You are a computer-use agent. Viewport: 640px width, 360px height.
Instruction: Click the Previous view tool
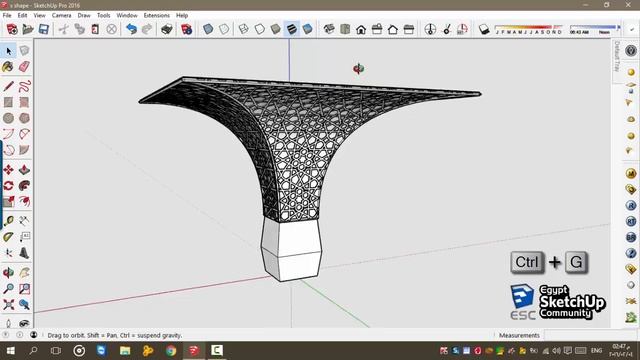pyautogui.click(x=24, y=304)
